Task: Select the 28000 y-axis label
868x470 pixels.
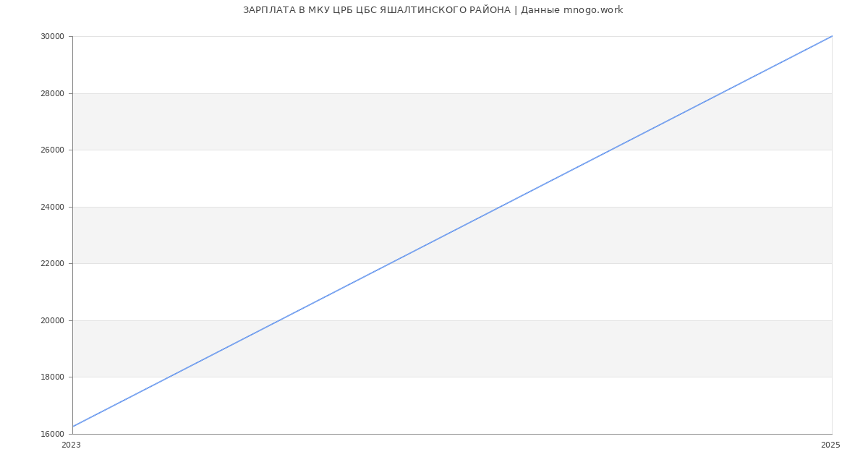Action: 53,93
